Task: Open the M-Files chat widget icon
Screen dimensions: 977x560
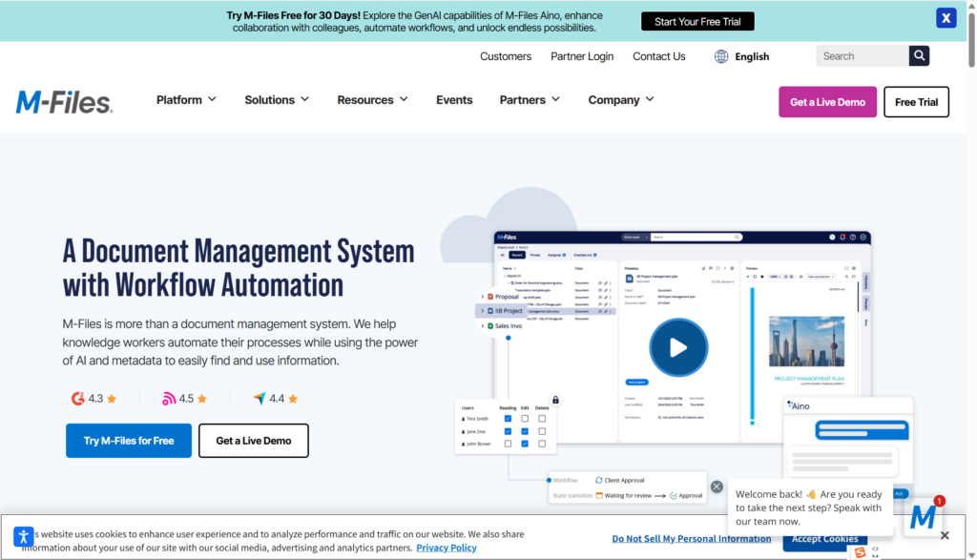Action: point(922,517)
